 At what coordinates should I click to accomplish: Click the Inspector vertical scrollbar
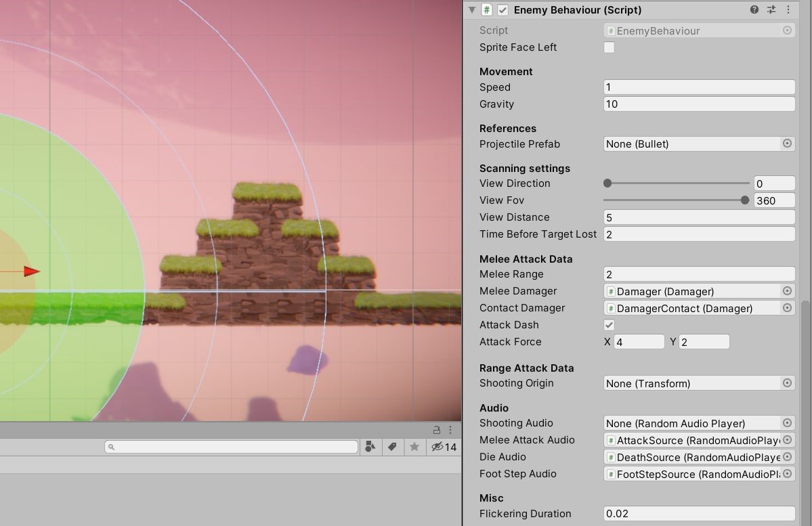point(805,413)
